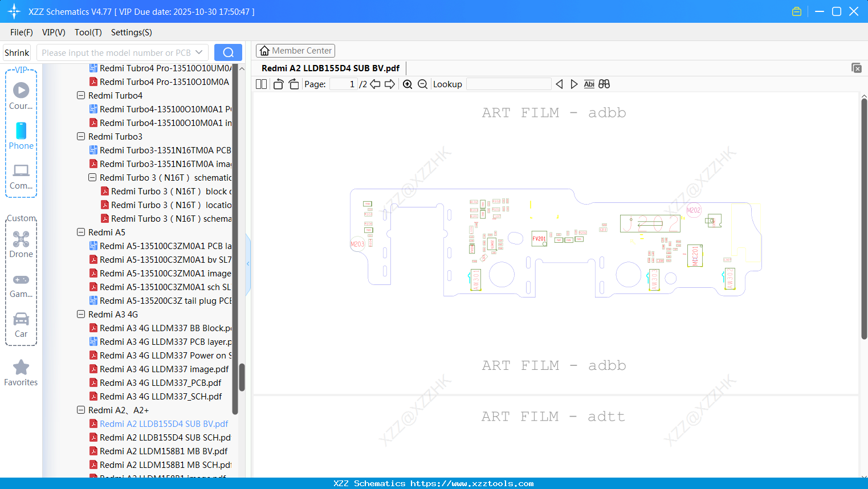The height and width of the screenshot is (489, 868).
Task: Toggle the Abi whole-word match icon
Action: tap(589, 84)
